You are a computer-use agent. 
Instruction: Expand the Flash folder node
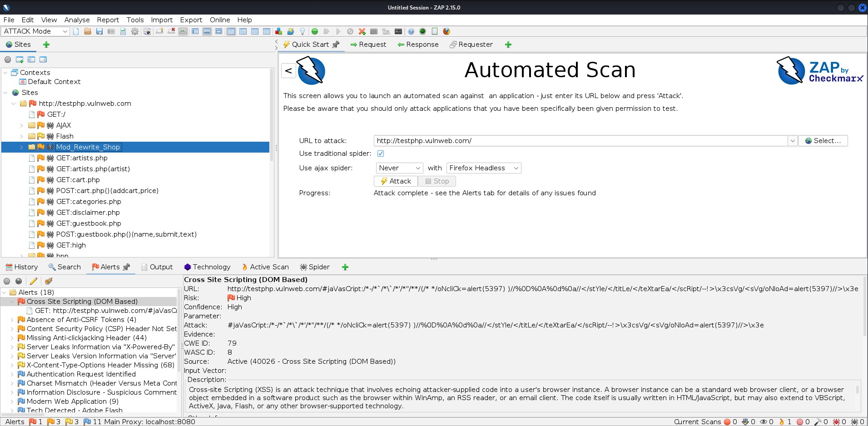pos(21,136)
